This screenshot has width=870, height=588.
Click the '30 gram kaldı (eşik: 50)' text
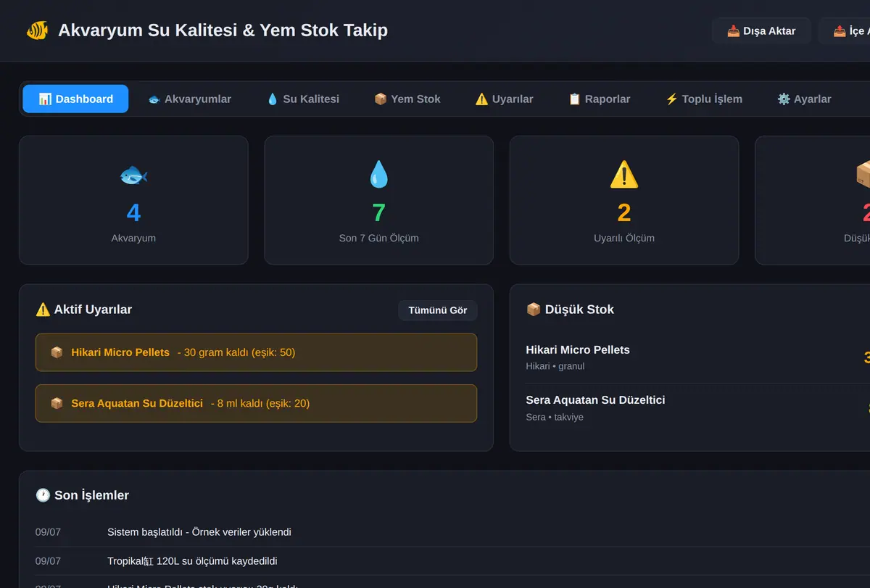pos(239,352)
